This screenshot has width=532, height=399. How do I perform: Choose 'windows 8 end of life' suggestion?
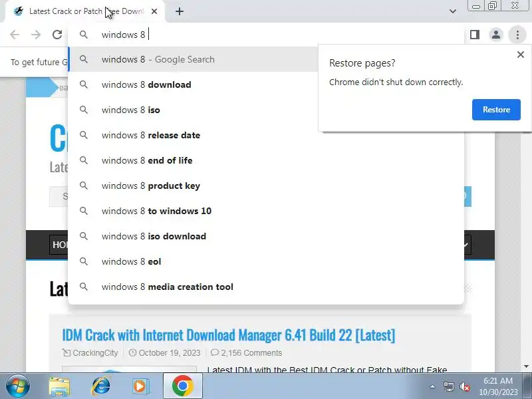pos(266,160)
